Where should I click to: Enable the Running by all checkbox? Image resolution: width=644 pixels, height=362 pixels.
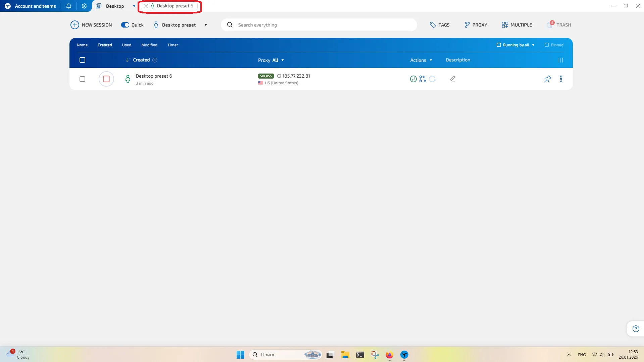[x=499, y=45]
